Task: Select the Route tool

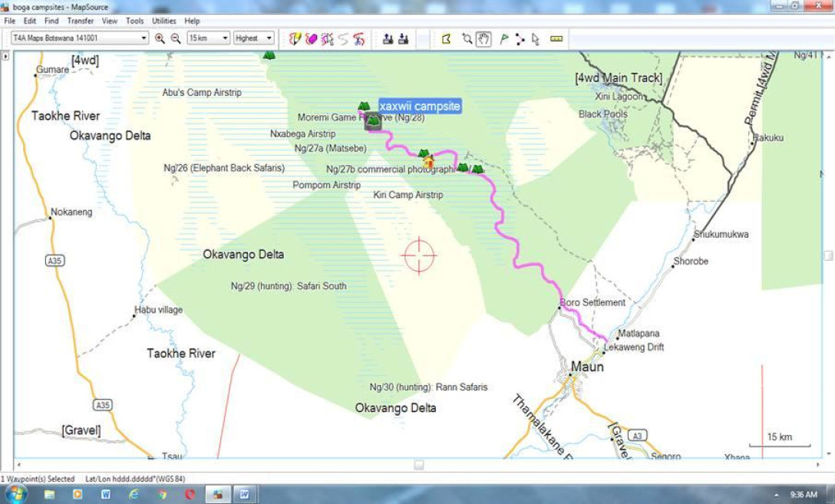Action: click(x=520, y=39)
